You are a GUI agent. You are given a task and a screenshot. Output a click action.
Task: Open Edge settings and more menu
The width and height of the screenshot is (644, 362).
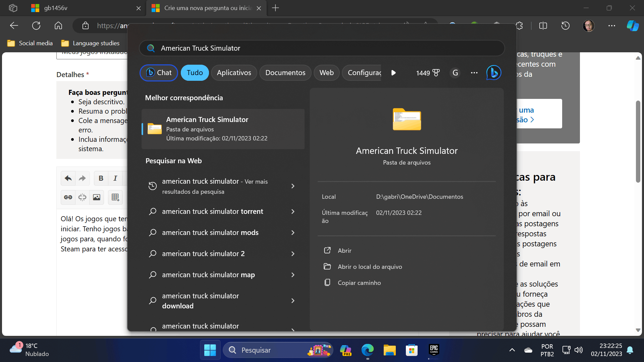pos(612,25)
